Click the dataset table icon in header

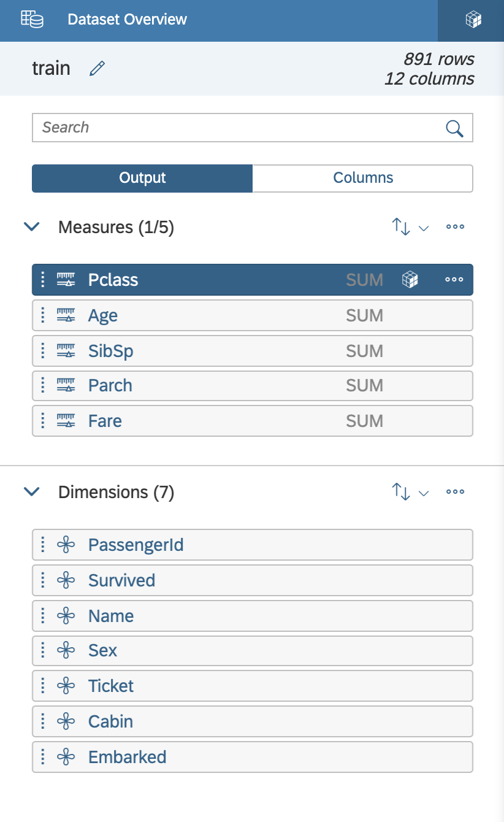pos(32,19)
